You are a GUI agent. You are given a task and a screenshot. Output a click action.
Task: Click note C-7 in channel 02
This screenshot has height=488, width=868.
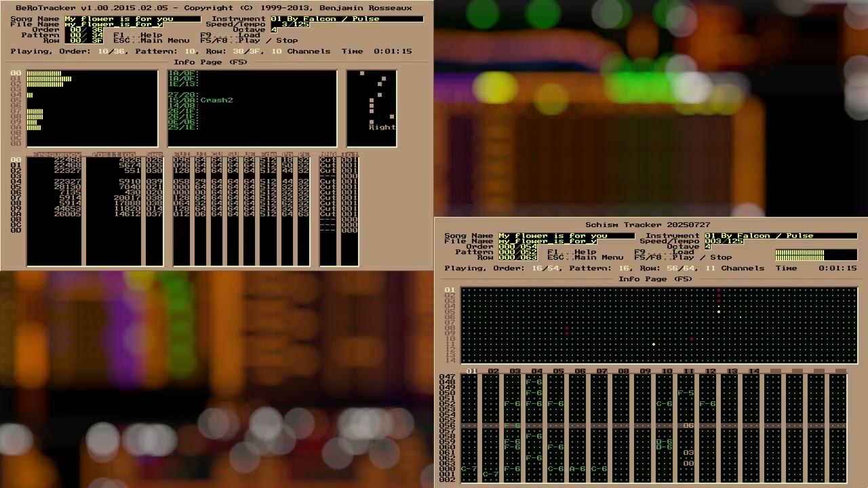click(x=490, y=474)
